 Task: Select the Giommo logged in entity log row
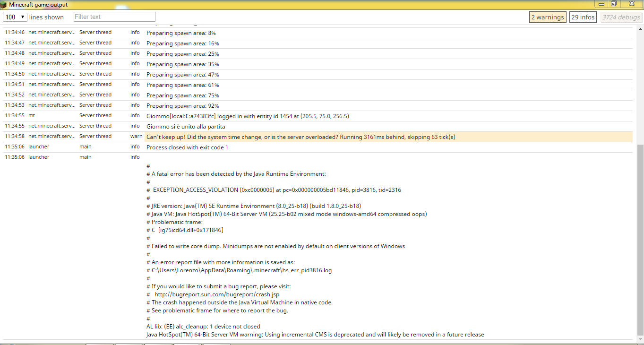click(248, 116)
